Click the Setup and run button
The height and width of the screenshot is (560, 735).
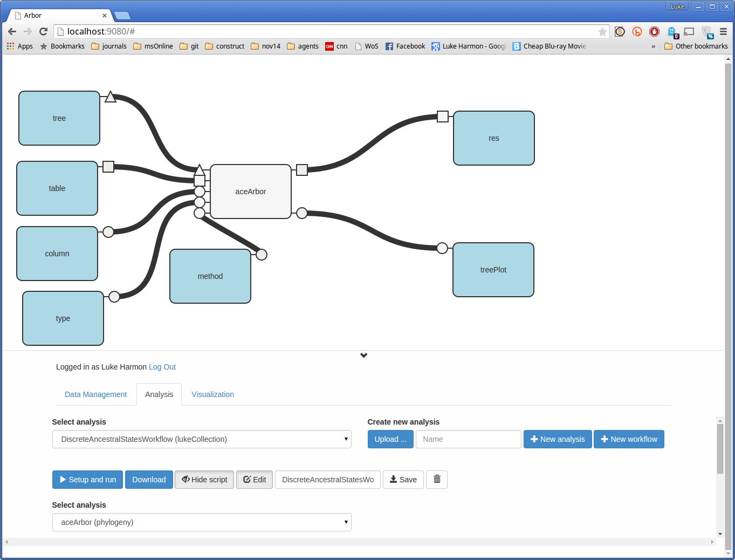pos(87,480)
